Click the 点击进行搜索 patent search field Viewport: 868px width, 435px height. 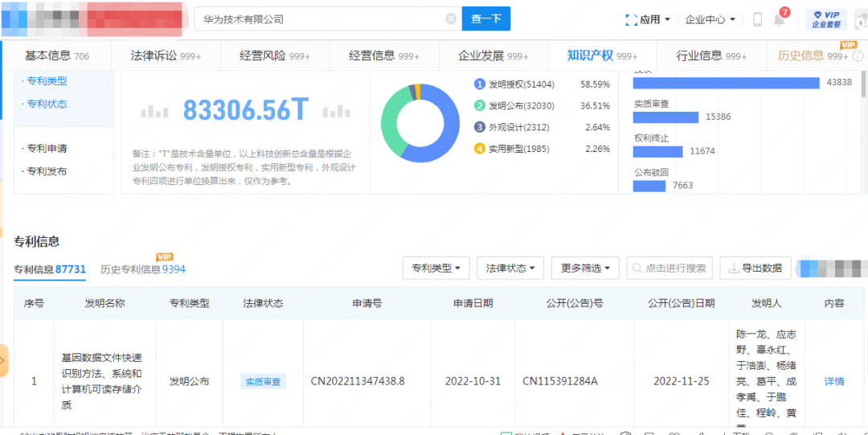tap(669, 269)
